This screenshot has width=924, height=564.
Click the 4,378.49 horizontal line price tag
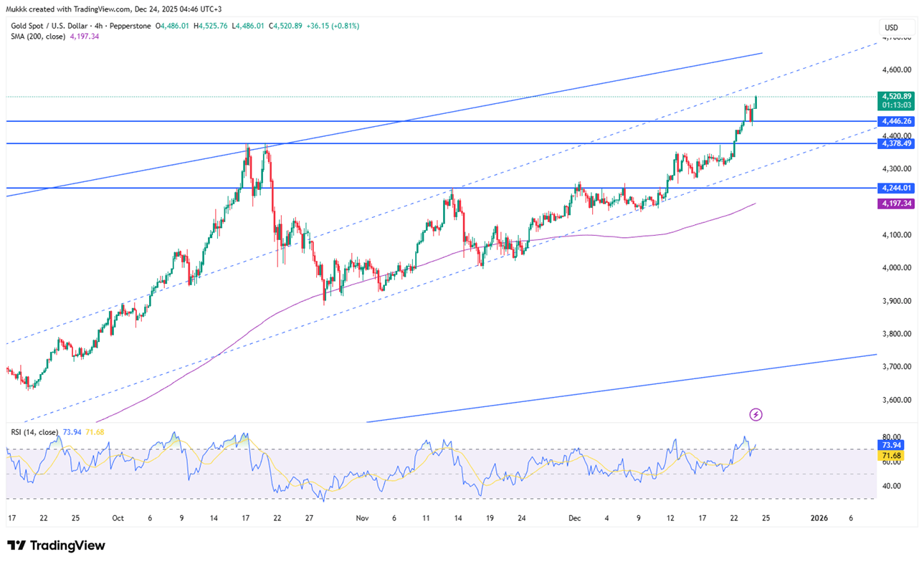(x=897, y=144)
